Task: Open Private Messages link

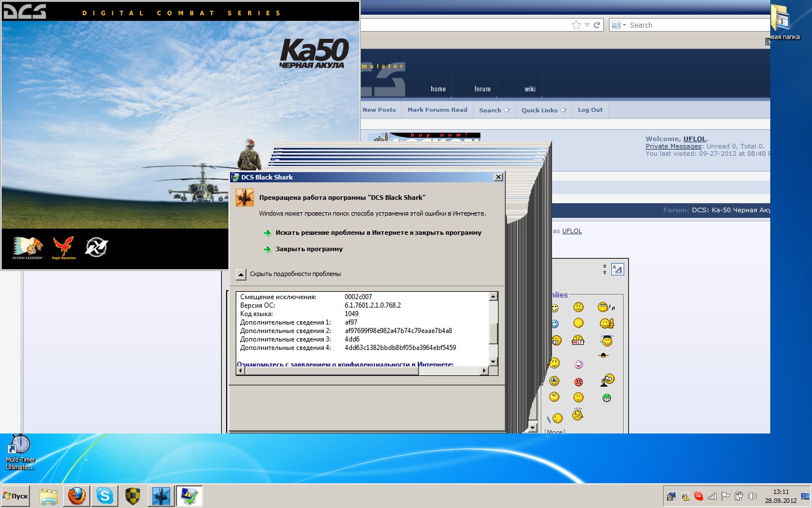Action: click(674, 146)
